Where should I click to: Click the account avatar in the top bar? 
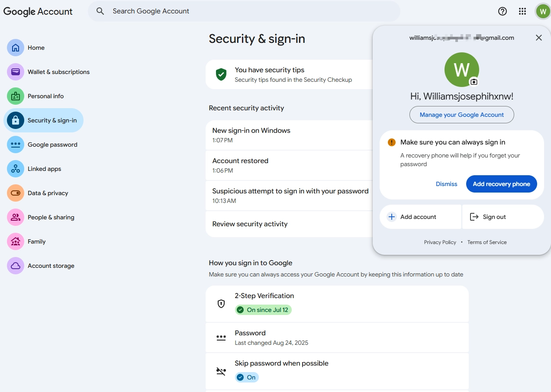pyautogui.click(x=543, y=12)
